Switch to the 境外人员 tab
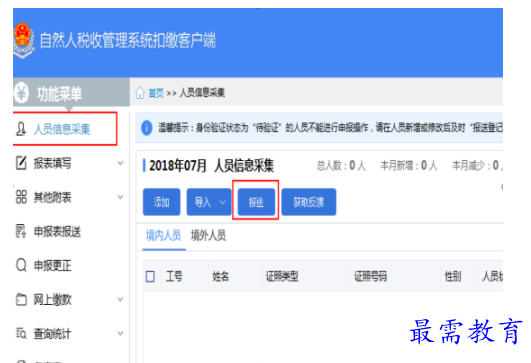This screenshot has width=531, height=363. click(x=208, y=235)
